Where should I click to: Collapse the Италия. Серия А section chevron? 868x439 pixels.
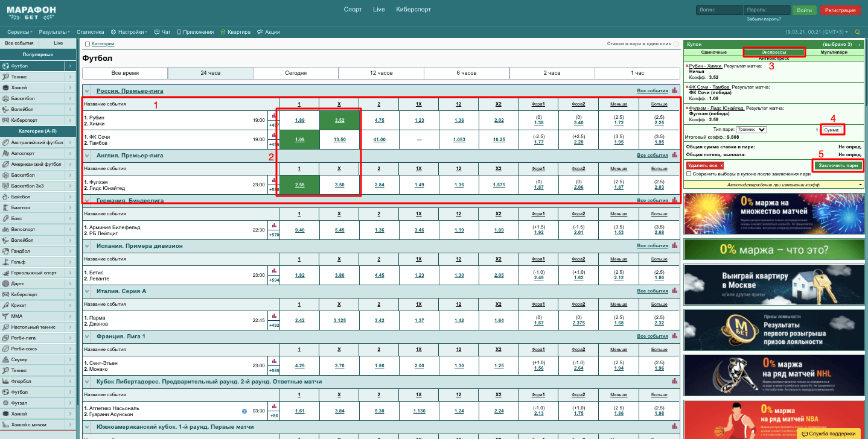tap(87, 291)
